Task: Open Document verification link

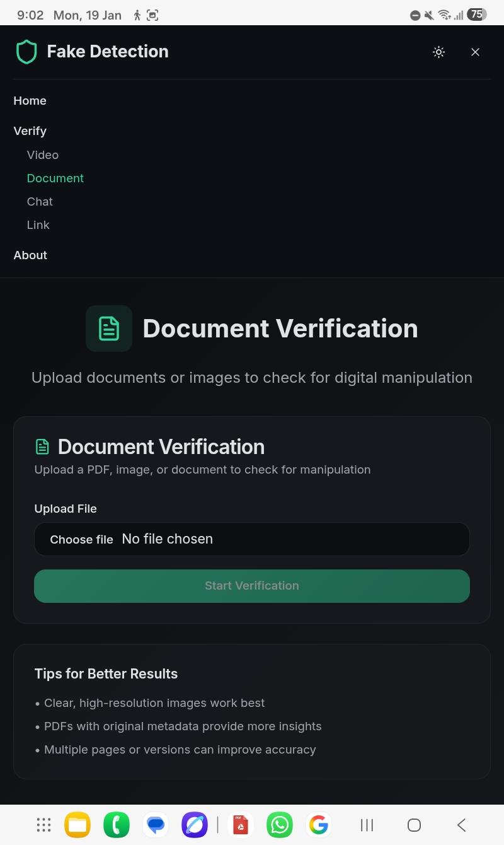Action: (55, 178)
